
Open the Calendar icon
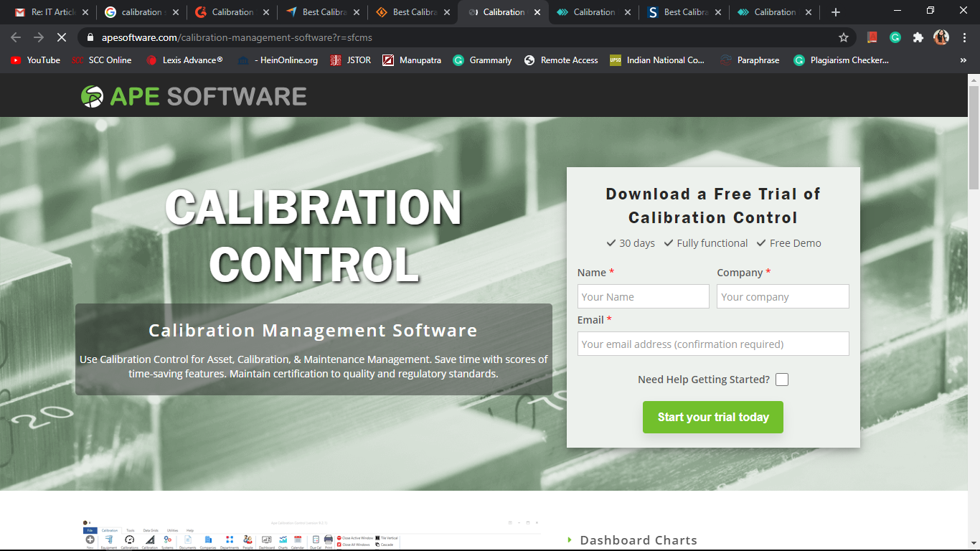298,540
